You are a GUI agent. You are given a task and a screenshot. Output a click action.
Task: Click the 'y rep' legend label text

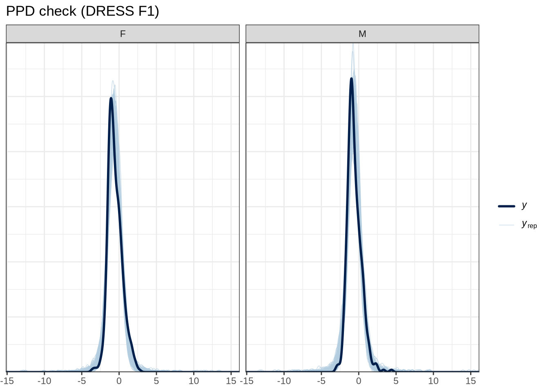click(529, 224)
